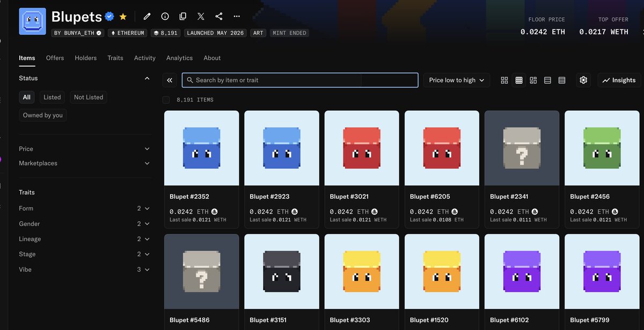644x330 pixels.
Task: Click the copy icon beside info
Action: click(183, 17)
